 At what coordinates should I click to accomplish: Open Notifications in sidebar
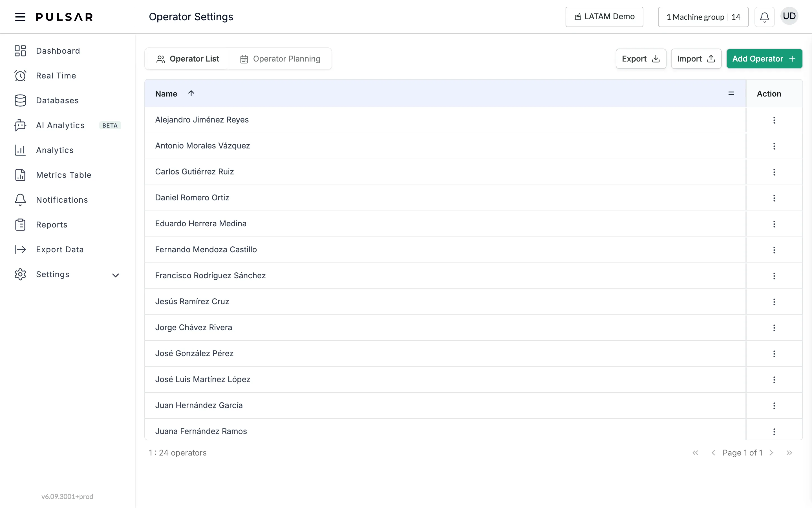coord(51,200)
